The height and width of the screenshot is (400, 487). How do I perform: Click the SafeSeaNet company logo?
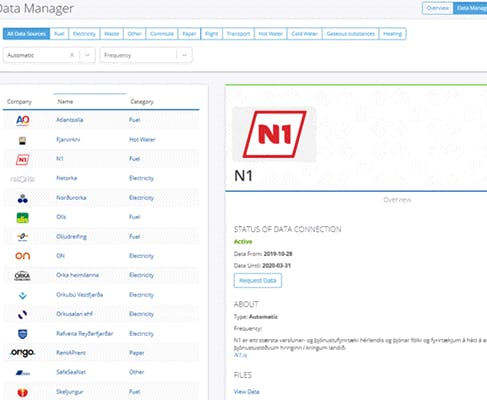click(23, 372)
